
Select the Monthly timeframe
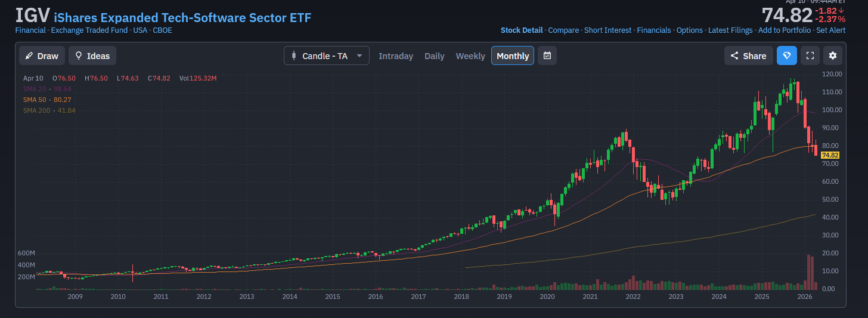pyautogui.click(x=513, y=55)
